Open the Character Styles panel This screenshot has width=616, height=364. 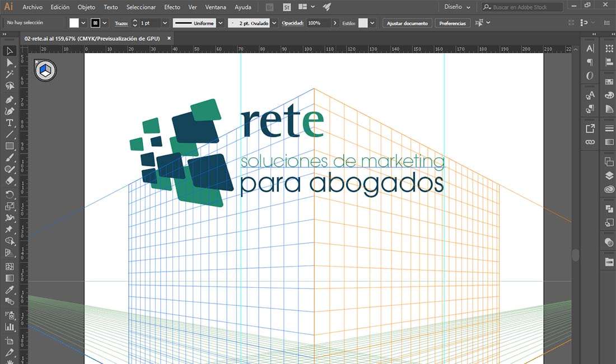click(x=590, y=95)
